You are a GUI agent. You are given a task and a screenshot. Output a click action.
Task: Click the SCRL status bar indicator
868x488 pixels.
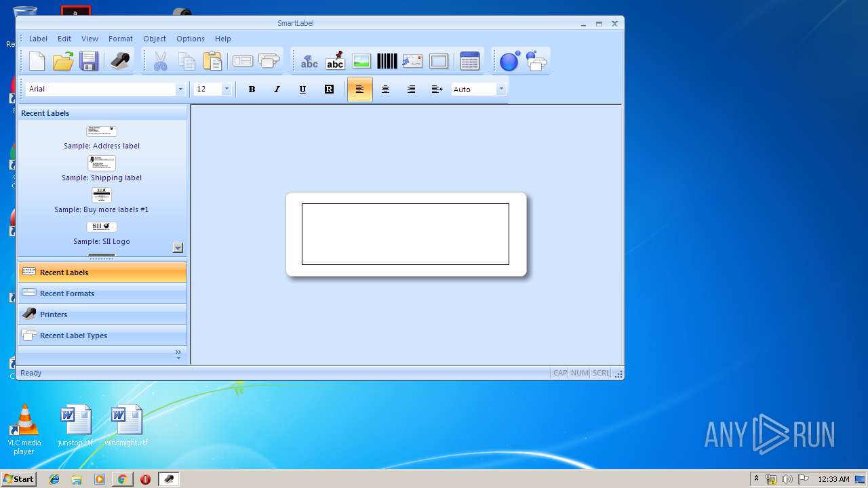click(601, 373)
